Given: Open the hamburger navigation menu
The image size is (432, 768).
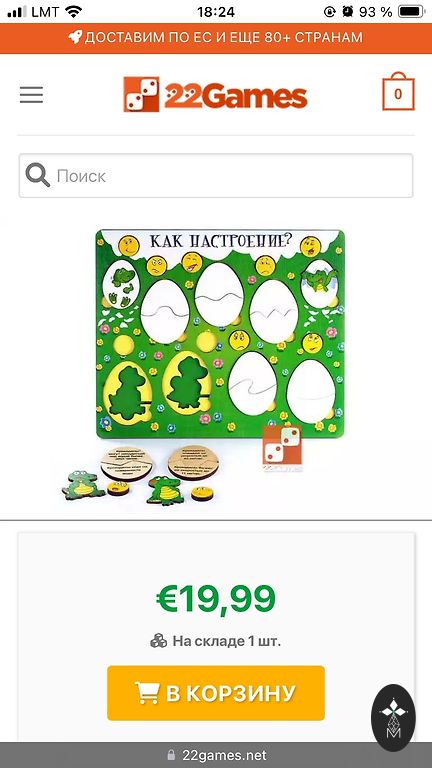Looking at the screenshot, I should (31, 95).
